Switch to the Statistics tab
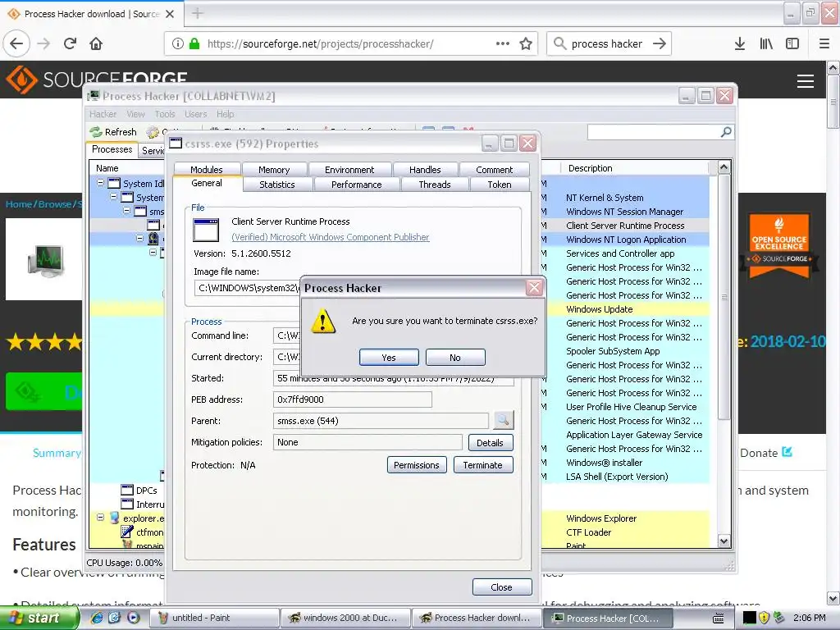Screen dimensions: 840x630 277,185
